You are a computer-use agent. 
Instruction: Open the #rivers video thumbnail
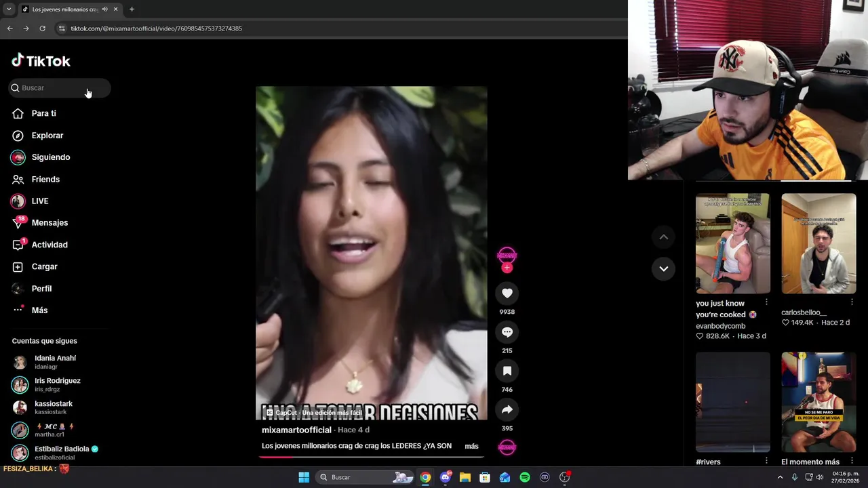point(732,402)
